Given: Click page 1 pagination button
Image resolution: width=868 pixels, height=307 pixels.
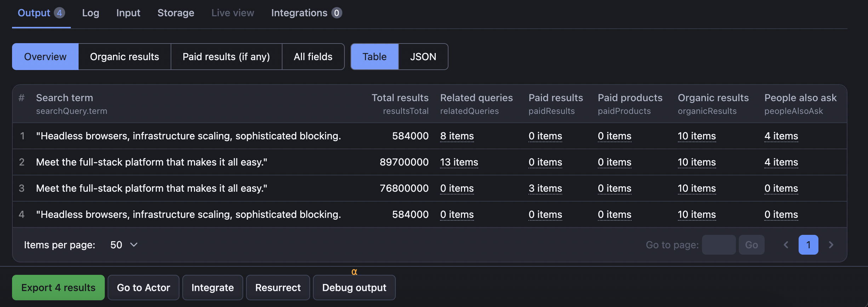Looking at the screenshot, I should pos(808,245).
